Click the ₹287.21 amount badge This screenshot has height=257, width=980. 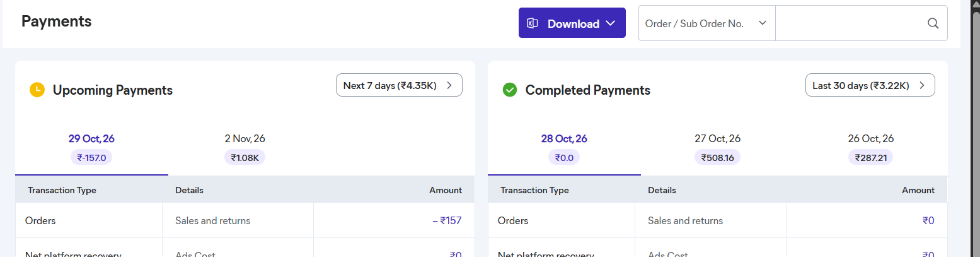(x=870, y=157)
